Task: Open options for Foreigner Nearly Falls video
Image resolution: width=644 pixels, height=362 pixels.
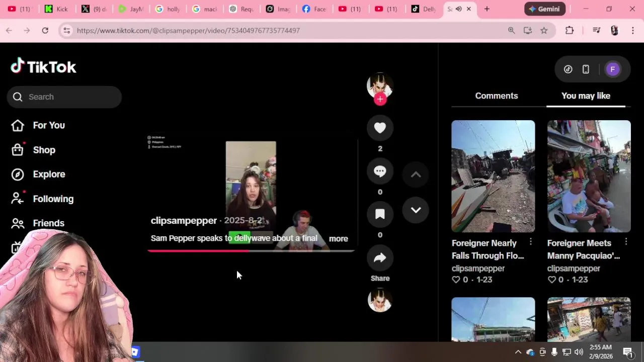Action: [530, 242]
